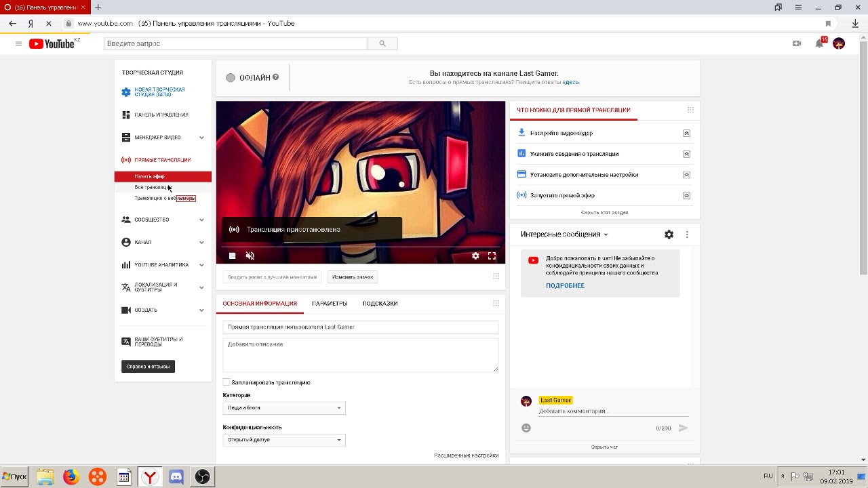Click Скрыть этот раздел link
This screenshot has height=488, width=868.
(604, 212)
